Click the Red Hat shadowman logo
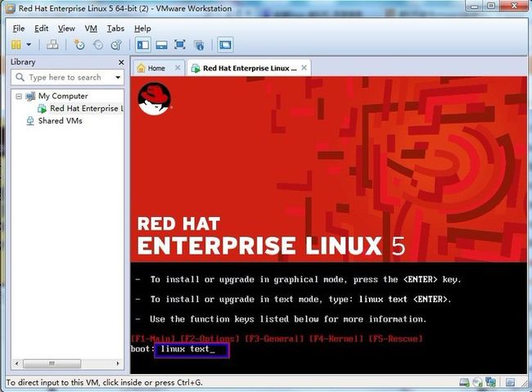The width and height of the screenshot is (532, 392). [x=155, y=99]
